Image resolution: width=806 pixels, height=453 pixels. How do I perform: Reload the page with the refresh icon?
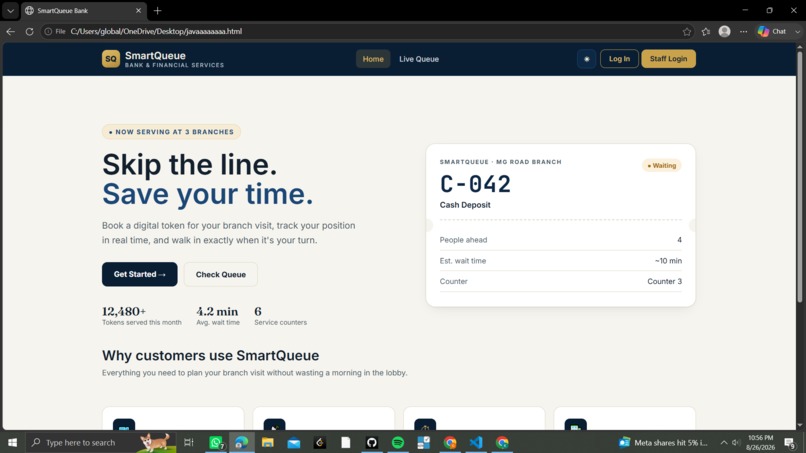[x=29, y=31]
